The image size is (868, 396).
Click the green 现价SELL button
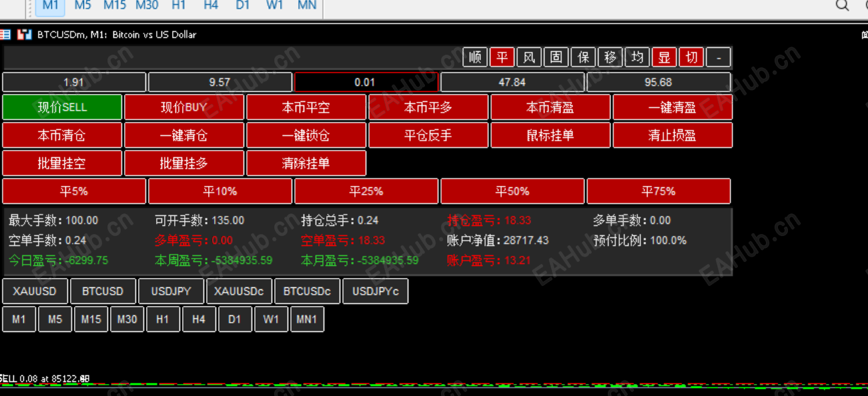(x=62, y=107)
